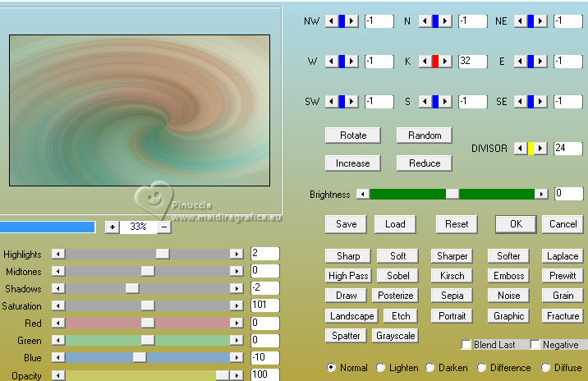
Task: Select the Difference blend mode
Action: point(481,368)
